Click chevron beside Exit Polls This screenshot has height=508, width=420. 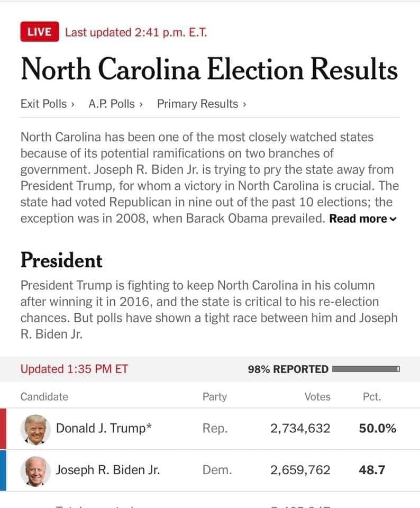pyautogui.click(x=73, y=104)
